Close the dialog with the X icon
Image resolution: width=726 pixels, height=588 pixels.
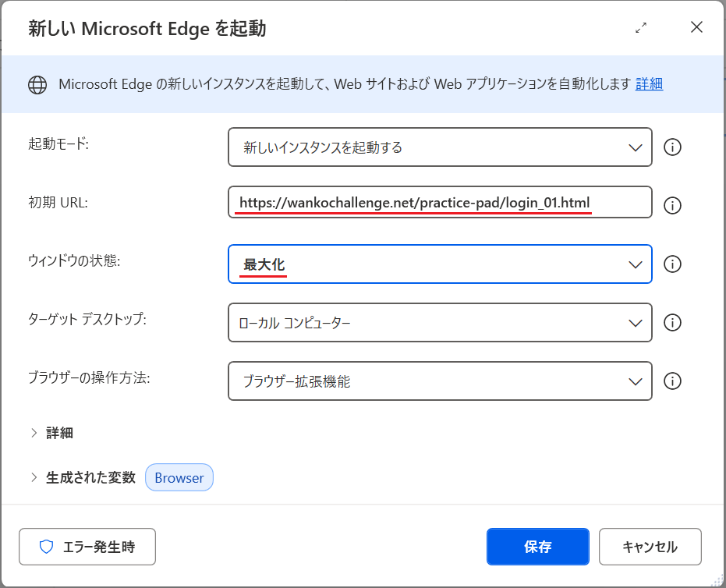(696, 27)
